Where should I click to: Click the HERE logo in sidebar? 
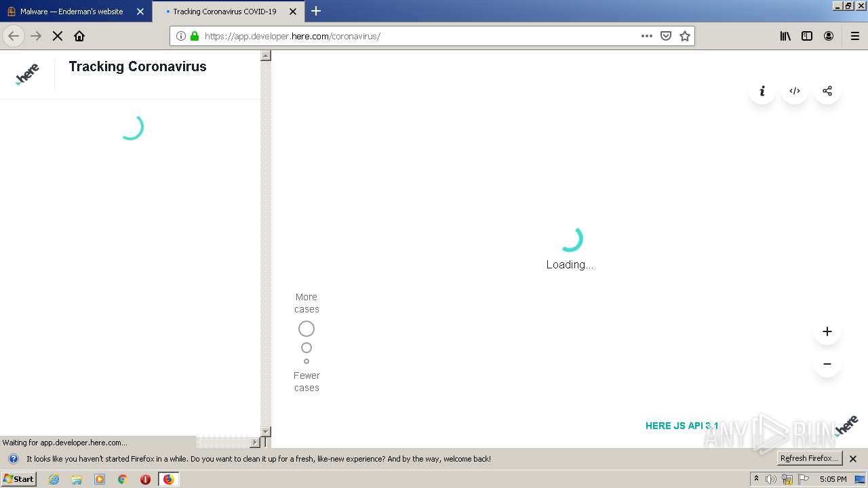[x=27, y=74]
